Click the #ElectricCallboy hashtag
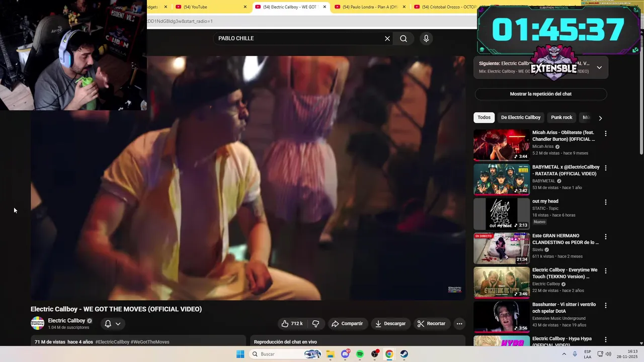The height and width of the screenshot is (362, 644). tap(112, 342)
